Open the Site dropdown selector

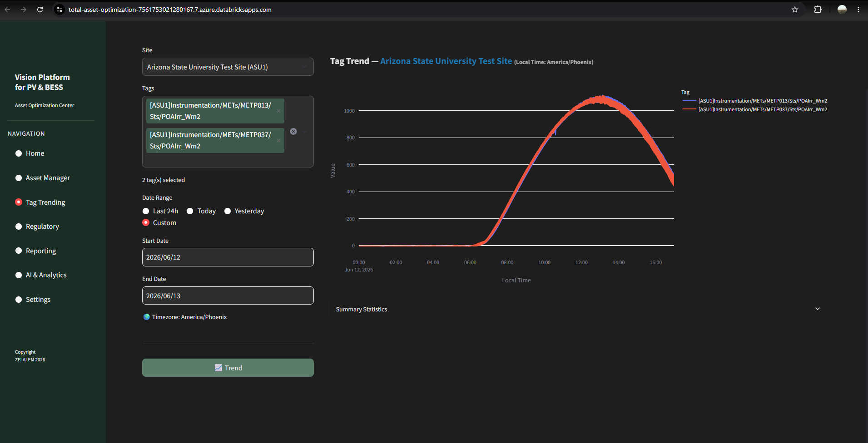[x=228, y=67]
